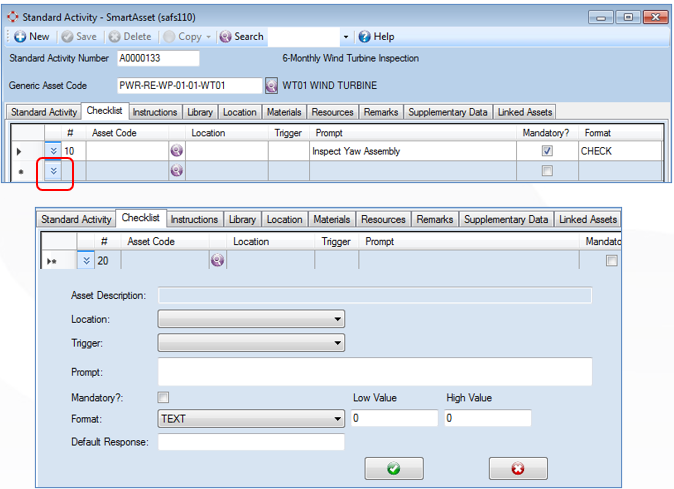This screenshot has width=674, height=489.
Task: Switch to Standard Activity tab in top window
Action: (x=44, y=112)
